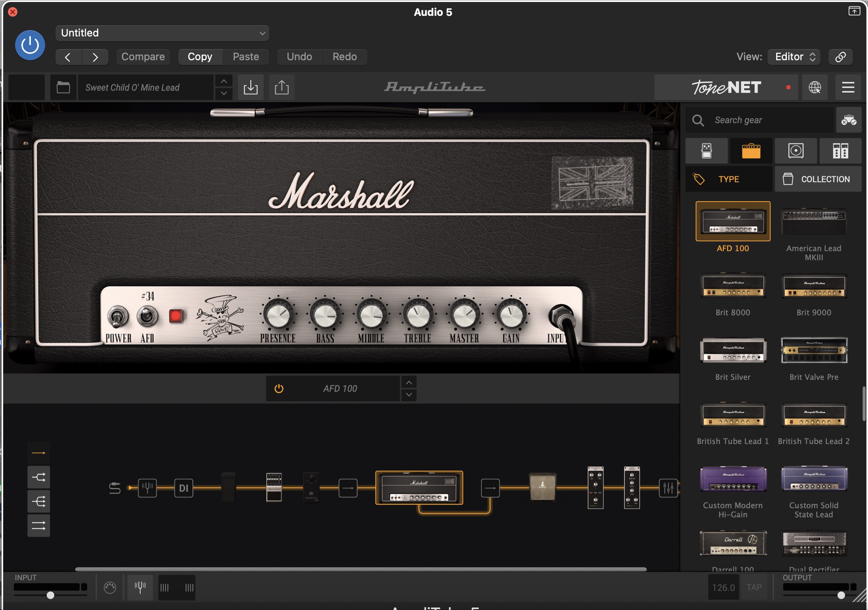
Task: Toggle the AFD 100 module power button
Action: [279, 389]
